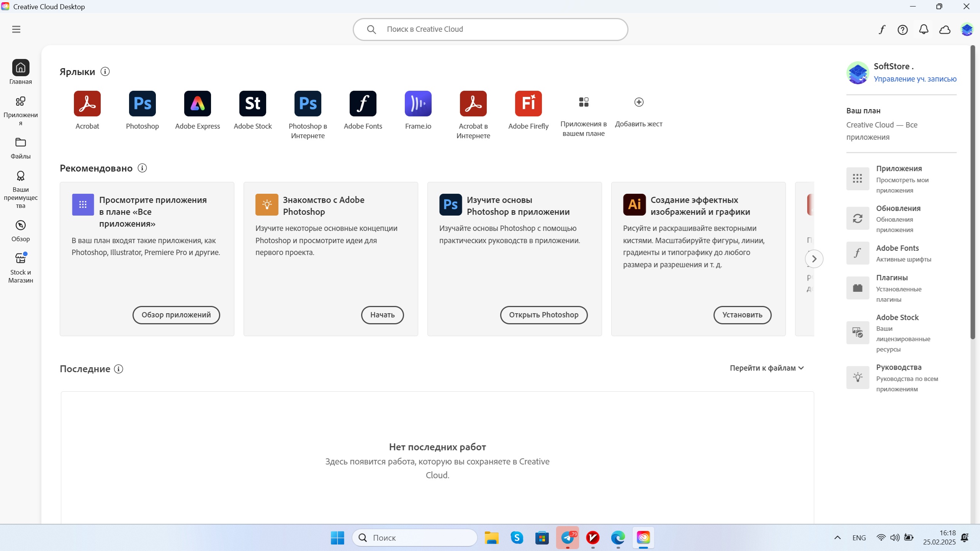Click the Adobe Fonts shortcut icon

tap(363, 103)
